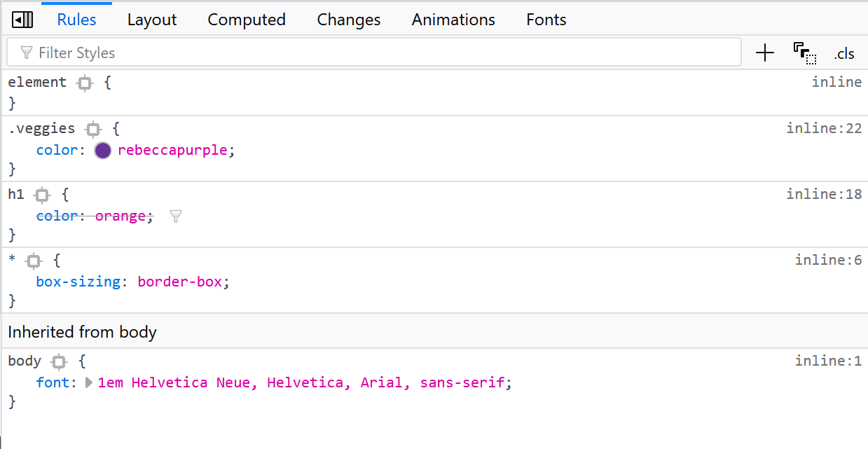Select the h1 selector text
The height and width of the screenshot is (449, 868).
[x=16, y=194]
